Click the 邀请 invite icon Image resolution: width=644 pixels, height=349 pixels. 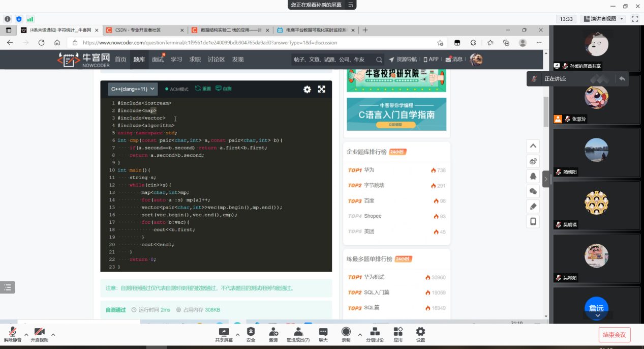pyautogui.click(x=273, y=334)
